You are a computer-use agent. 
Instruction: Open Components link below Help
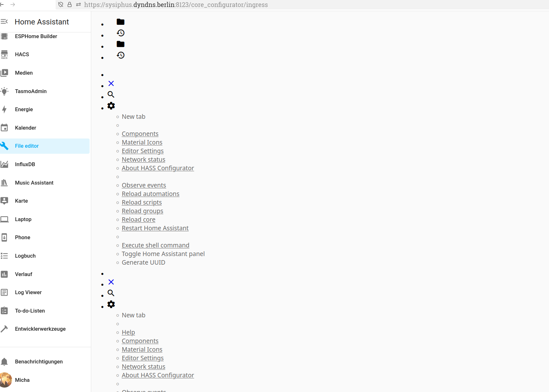140,341
